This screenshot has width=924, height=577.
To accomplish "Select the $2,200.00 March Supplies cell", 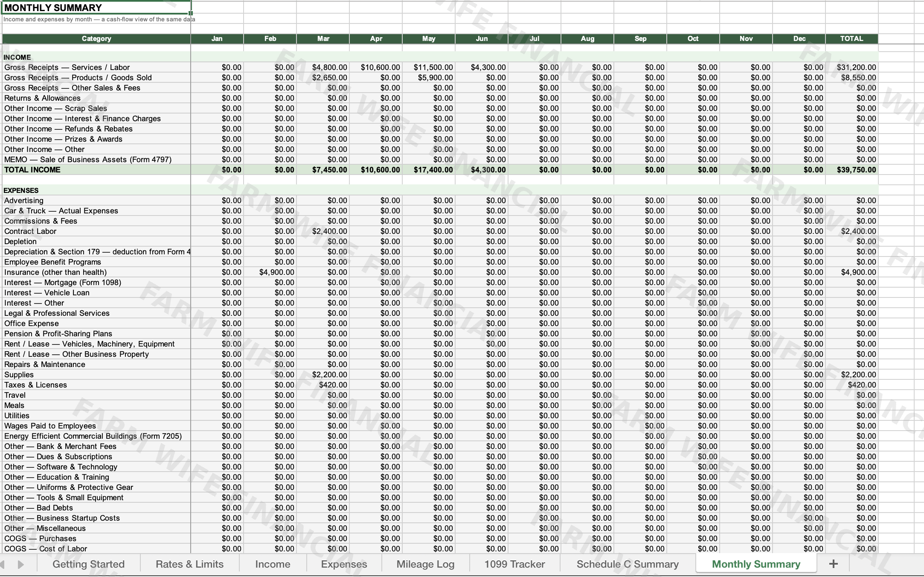I will point(323,375).
